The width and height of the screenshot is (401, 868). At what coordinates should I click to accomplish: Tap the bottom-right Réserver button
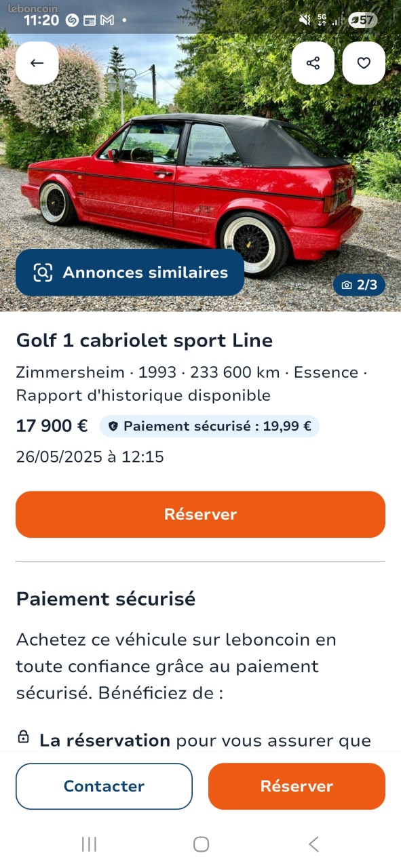click(x=297, y=786)
